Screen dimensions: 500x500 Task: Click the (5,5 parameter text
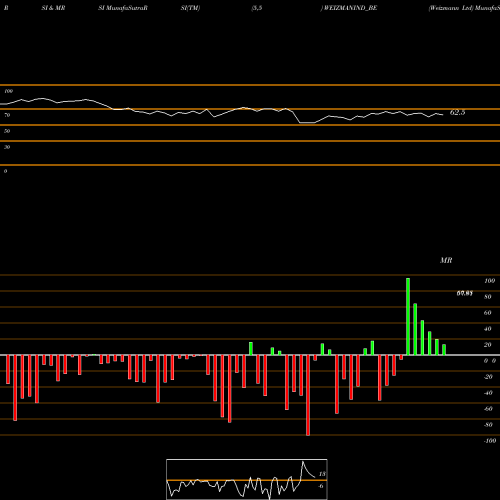pyautogui.click(x=257, y=8)
